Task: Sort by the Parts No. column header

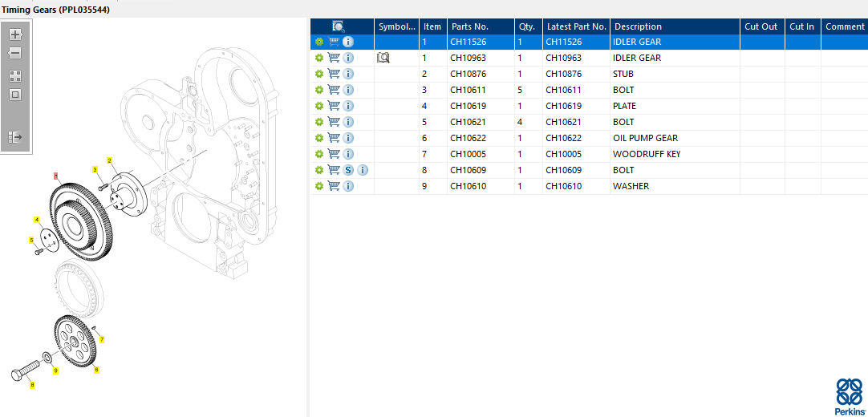Action: coord(470,26)
